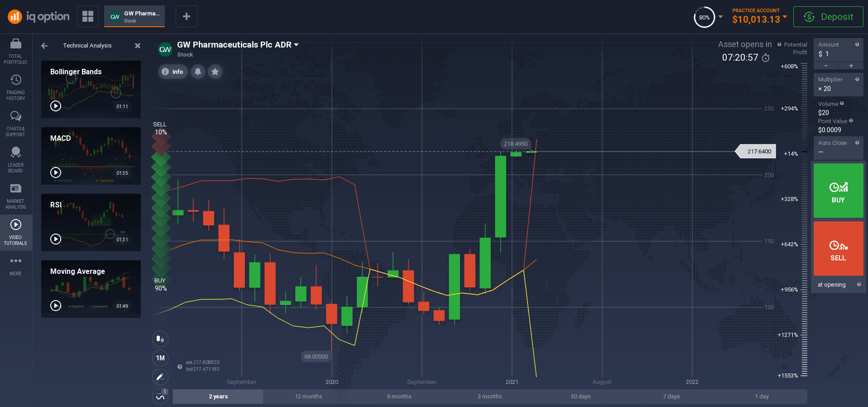
Task: Play the Moving Average tutorial video
Action: point(56,306)
